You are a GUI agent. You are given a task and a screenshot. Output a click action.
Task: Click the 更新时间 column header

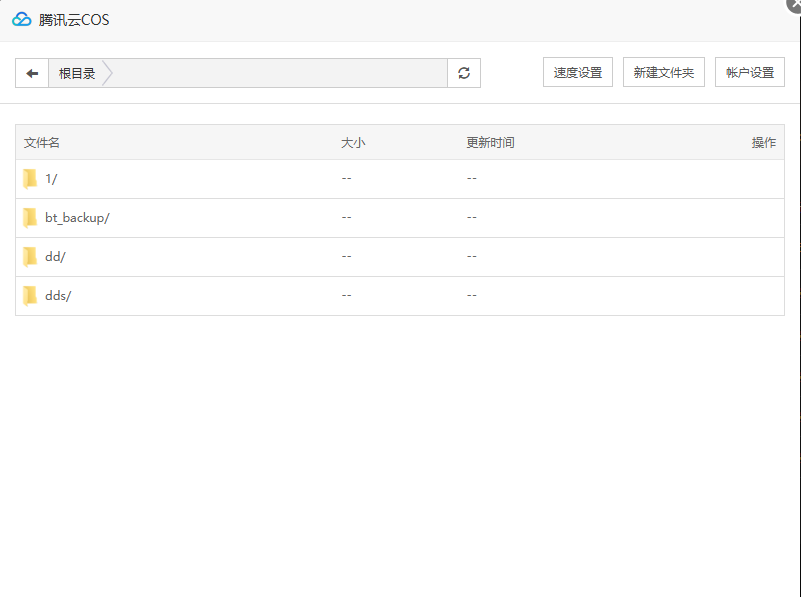[x=490, y=143]
